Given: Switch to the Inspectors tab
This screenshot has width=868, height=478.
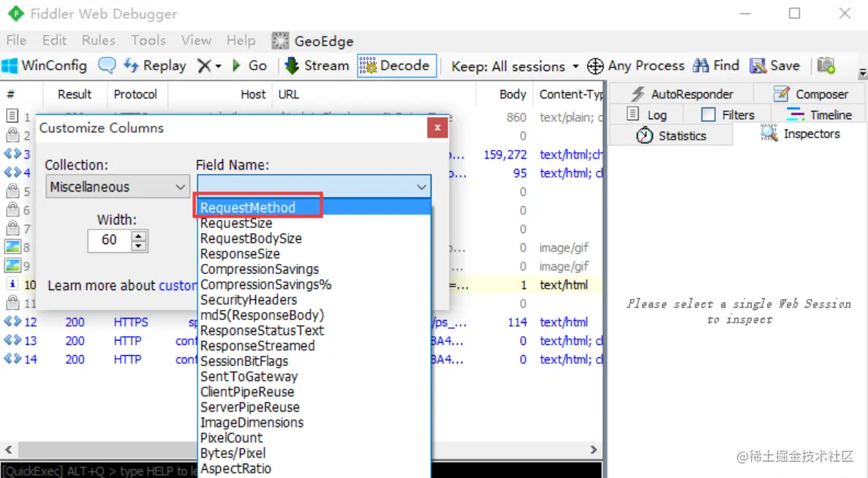Looking at the screenshot, I should [800, 134].
